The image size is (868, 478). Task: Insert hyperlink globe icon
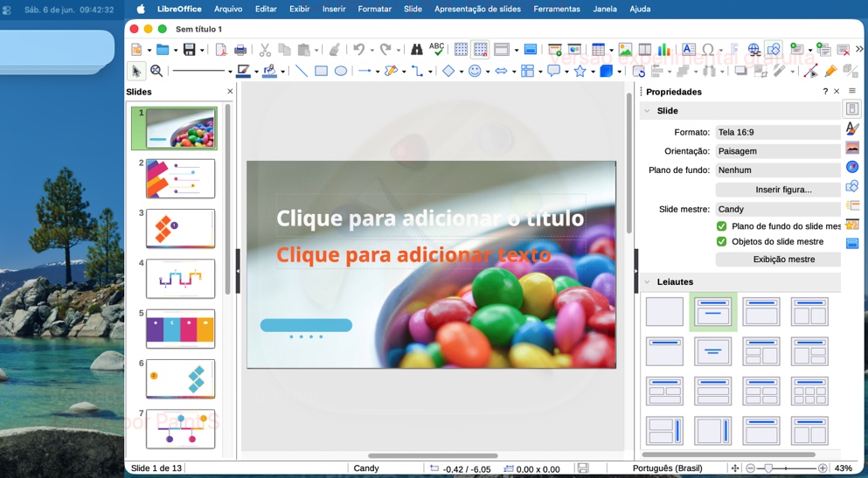(x=753, y=50)
